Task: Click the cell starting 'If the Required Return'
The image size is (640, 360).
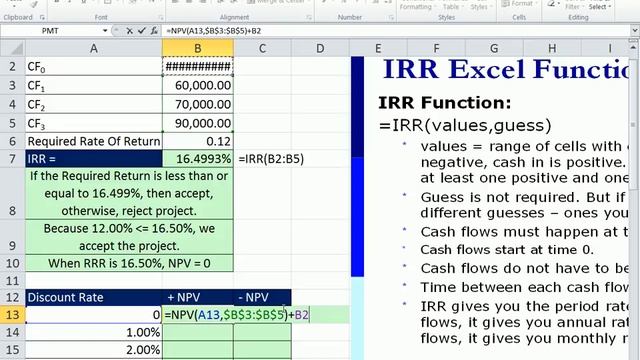Action: coord(129,193)
